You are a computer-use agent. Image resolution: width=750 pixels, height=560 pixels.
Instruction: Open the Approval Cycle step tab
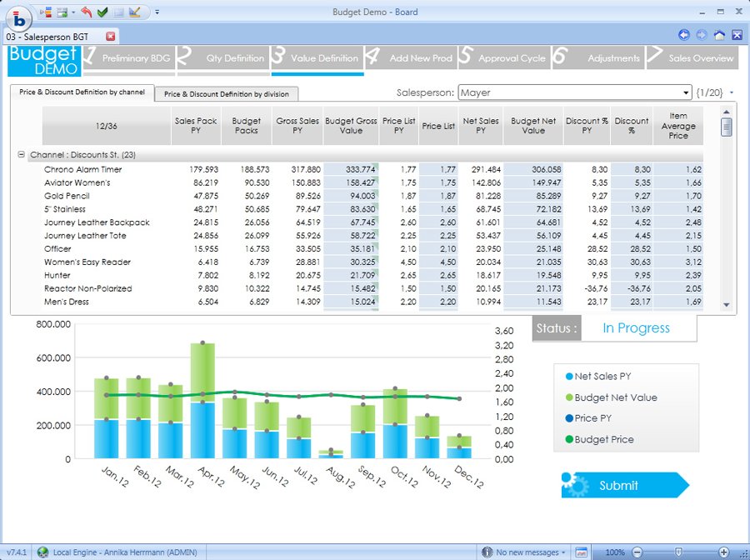pyautogui.click(x=512, y=58)
